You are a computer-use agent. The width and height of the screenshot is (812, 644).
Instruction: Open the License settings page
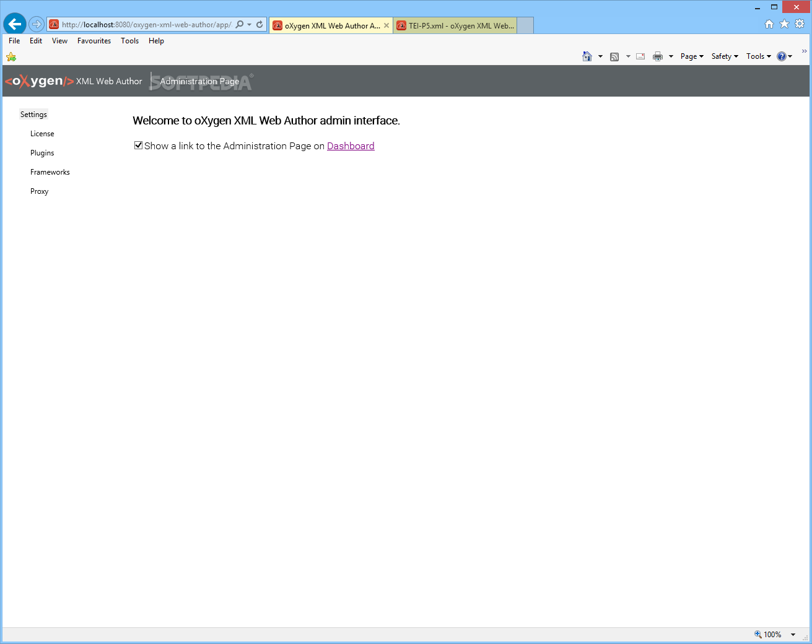(42, 134)
